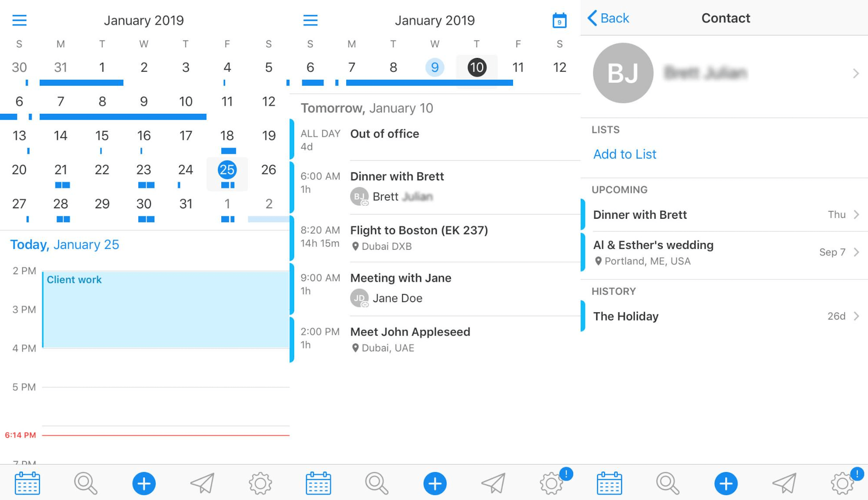Open settings gear icon in left panel
Screen dimensions: 868x500
point(260,483)
